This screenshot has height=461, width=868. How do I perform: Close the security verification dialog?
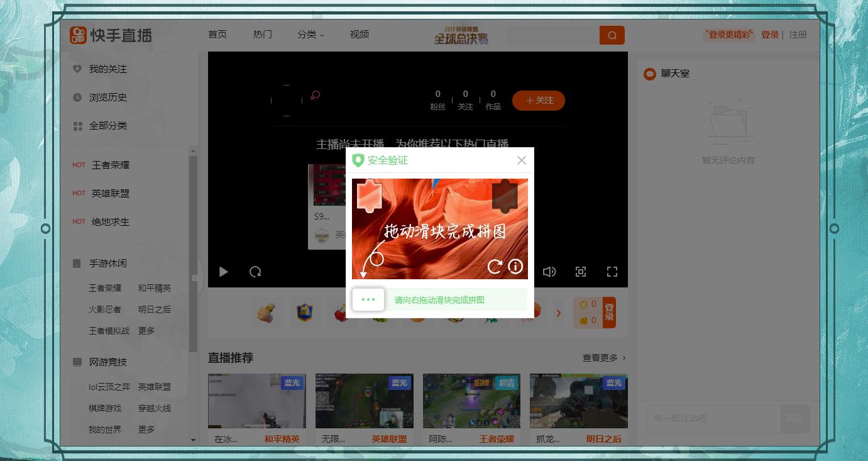pos(522,160)
